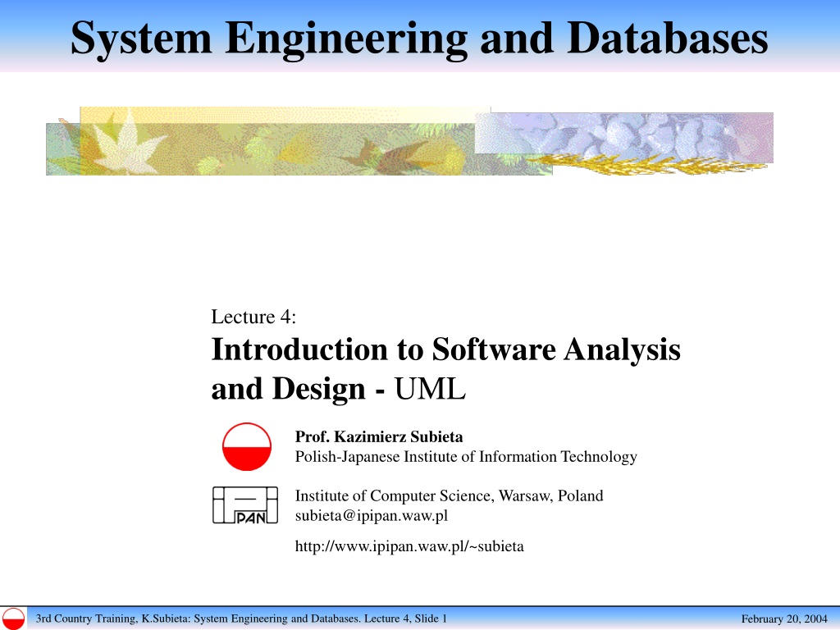Image resolution: width=840 pixels, height=630 pixels.
Task: Click the small red-white circle in footer
Action: coord(13,619)
